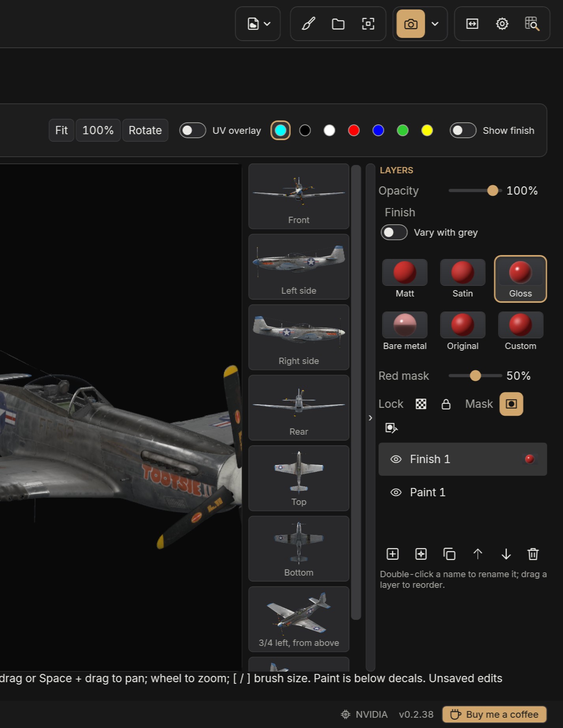Toggle Vary with grey switch
This screenshot has height=728, width=563.
point(394,232)
